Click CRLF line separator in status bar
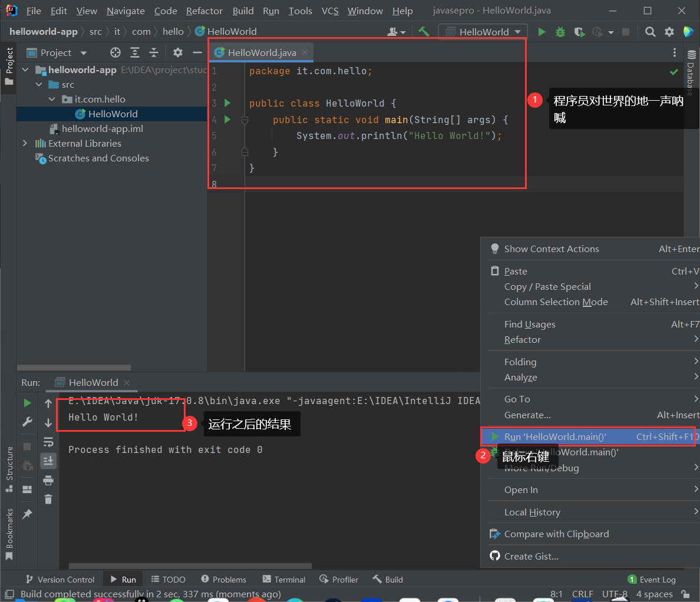This screenshot has height=602, width=700. click(x=583, y=594)
